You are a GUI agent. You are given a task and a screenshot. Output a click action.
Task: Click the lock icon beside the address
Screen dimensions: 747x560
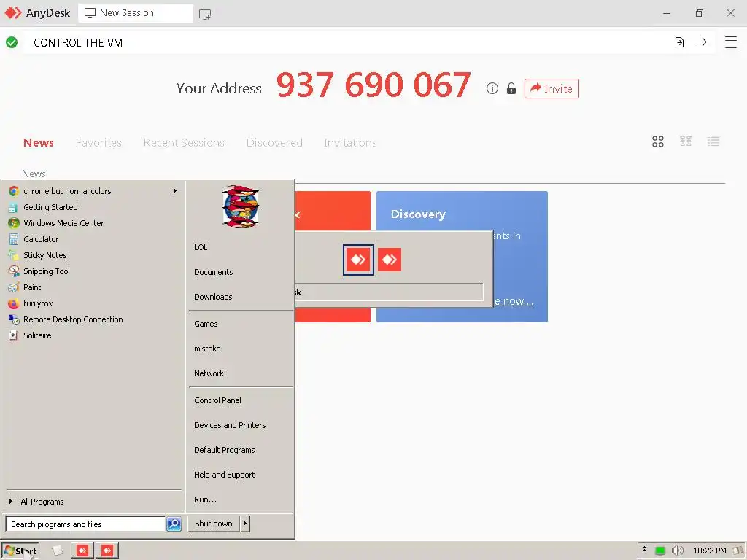[x=511, y=88]
